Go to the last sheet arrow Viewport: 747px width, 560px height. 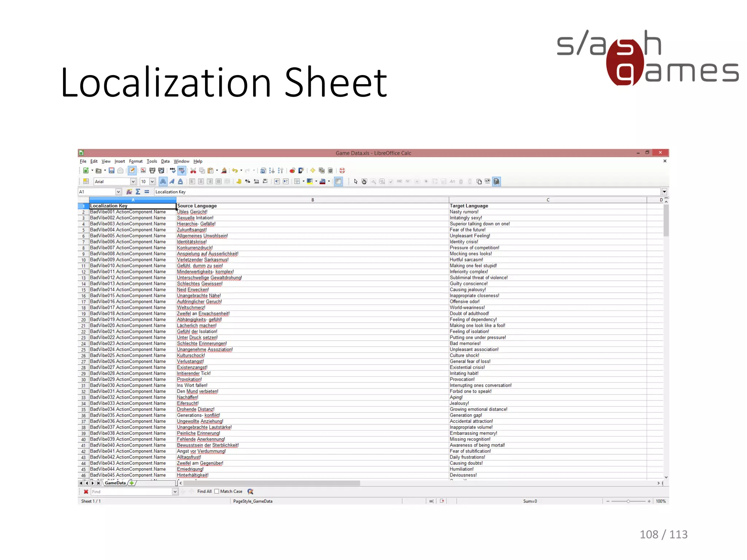(x=98, y=483)
